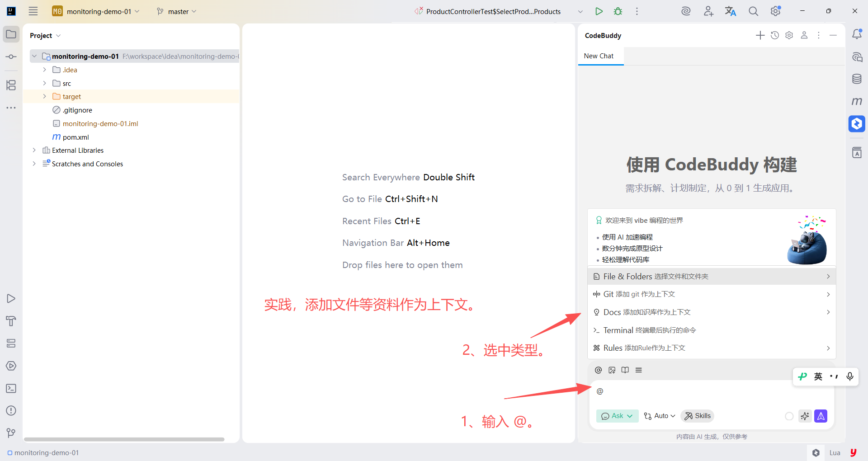
Task: Open the Maven tool window
Action: (x=857, y=101)
